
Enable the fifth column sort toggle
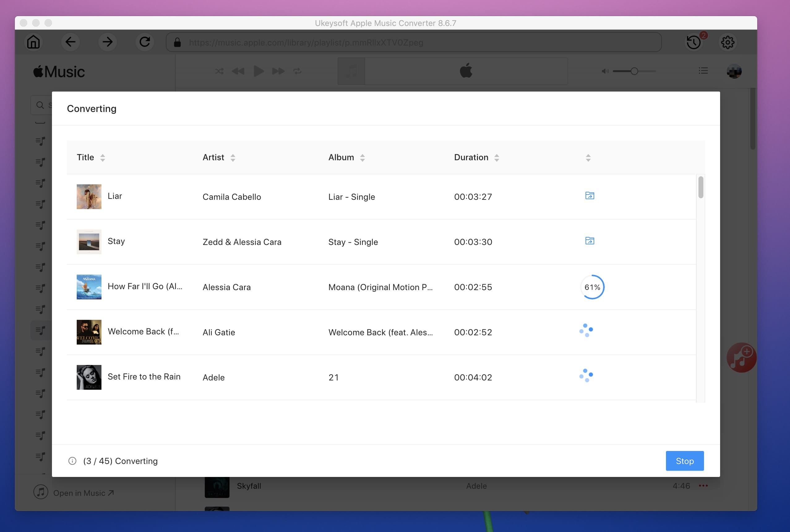pyautogui.click(x=588, y=157)
